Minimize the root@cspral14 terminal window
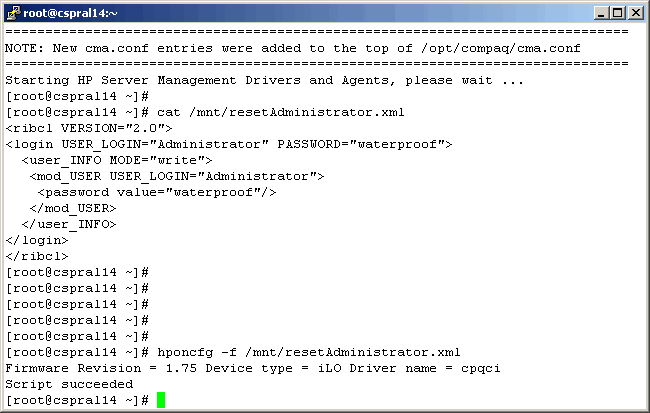Image resolution: width=650 pixels, height=413 pixels. [600, 12]
